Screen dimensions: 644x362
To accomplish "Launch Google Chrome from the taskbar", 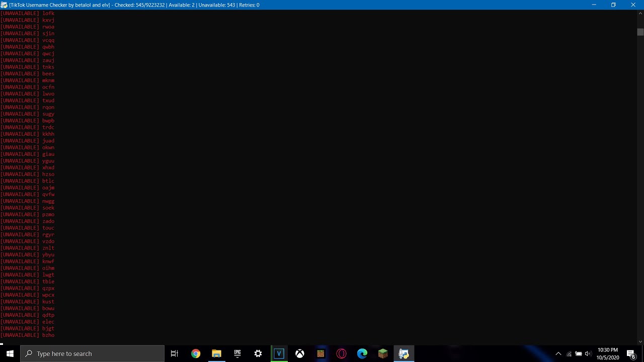I will [x=196, y=353].
